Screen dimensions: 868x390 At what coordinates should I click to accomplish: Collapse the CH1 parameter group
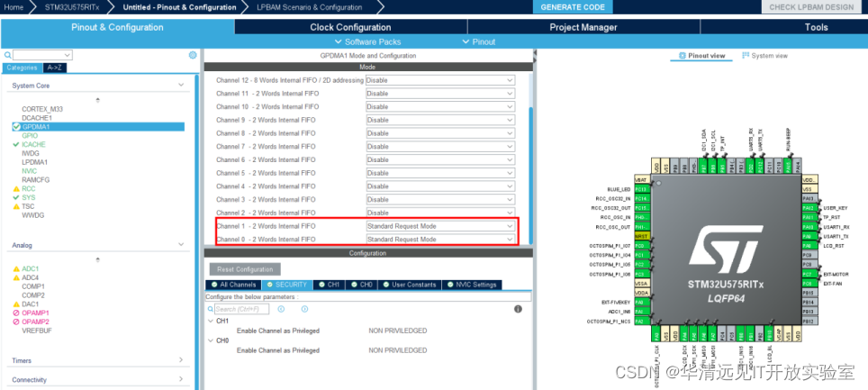[x=211, y=322]
